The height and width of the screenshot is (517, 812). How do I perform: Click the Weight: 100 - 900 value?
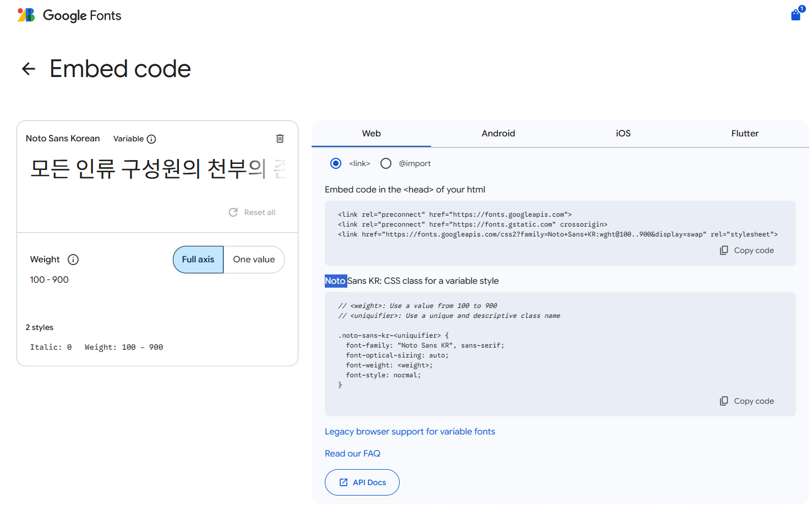tap(124, 347)
